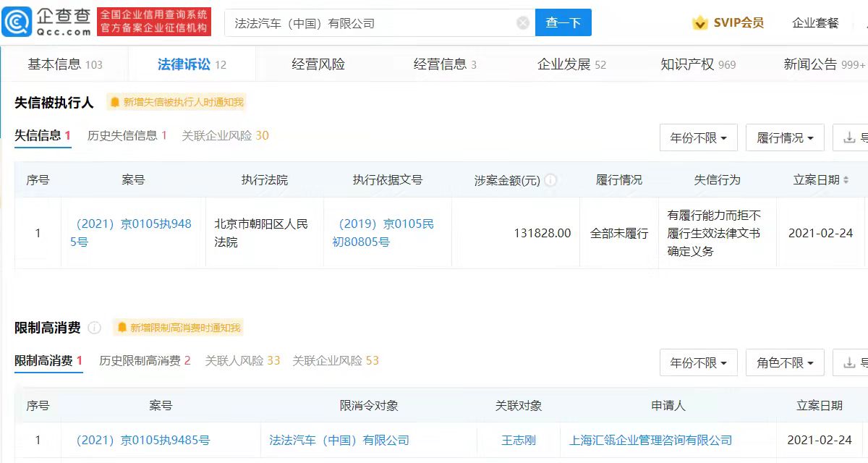868x463 pixels.
Task: Click the SVIP会员 crown icon
Action: [699, 22]
